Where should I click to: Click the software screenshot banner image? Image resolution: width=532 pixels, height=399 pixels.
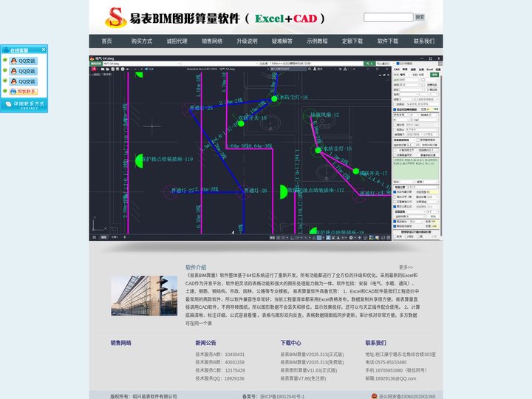(266, 149)
